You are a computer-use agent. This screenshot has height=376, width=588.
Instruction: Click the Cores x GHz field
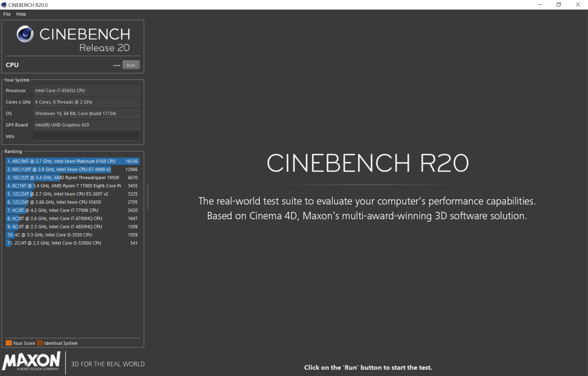(x=86, y=102)
